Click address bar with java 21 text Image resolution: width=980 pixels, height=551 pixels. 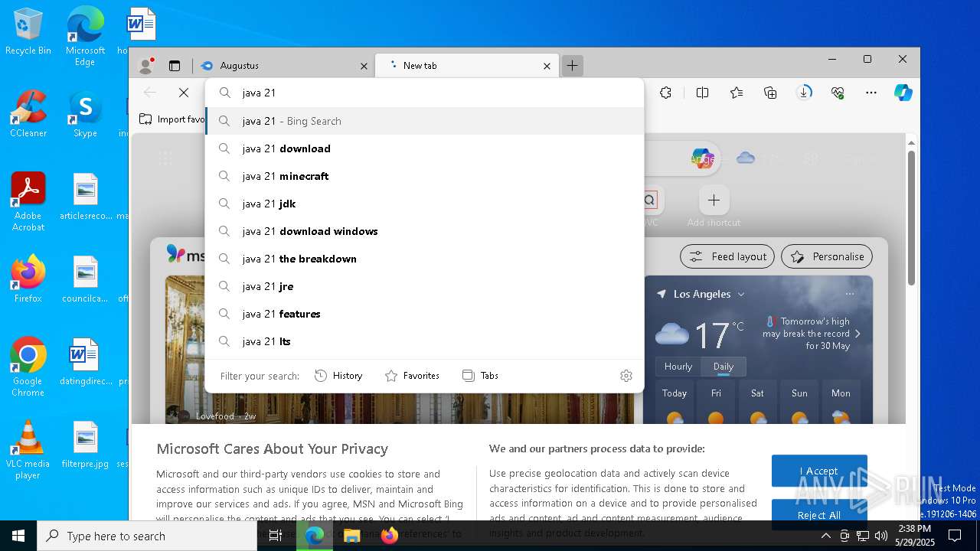425,93
